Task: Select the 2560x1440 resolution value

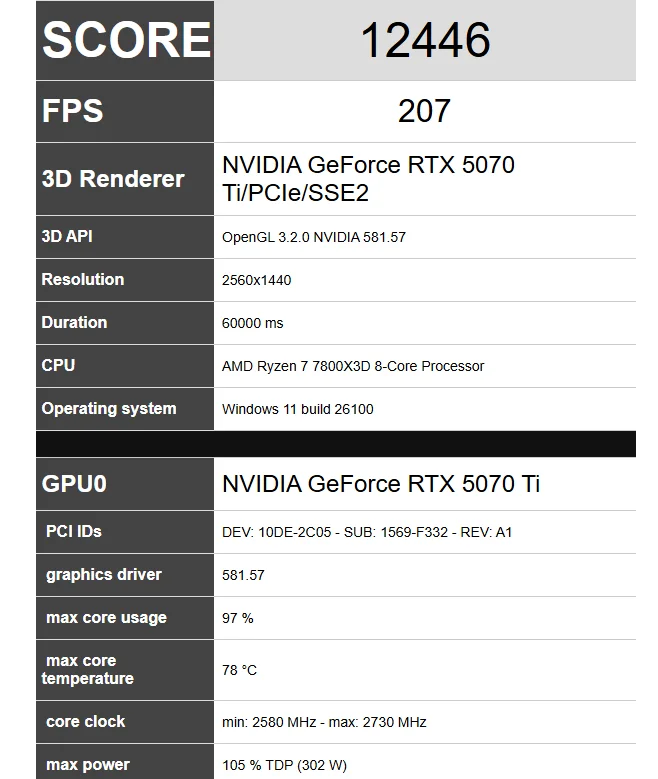Action: click(256, 281)
